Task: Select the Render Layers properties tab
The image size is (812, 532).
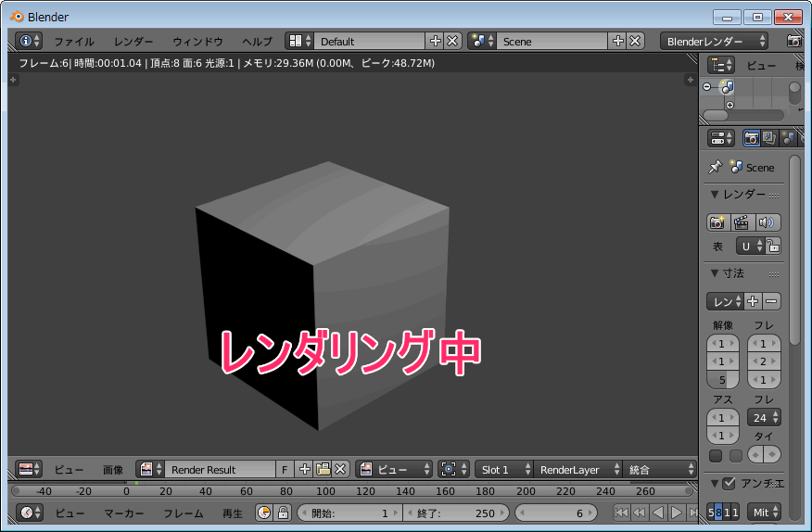Action: pos(769,138)
